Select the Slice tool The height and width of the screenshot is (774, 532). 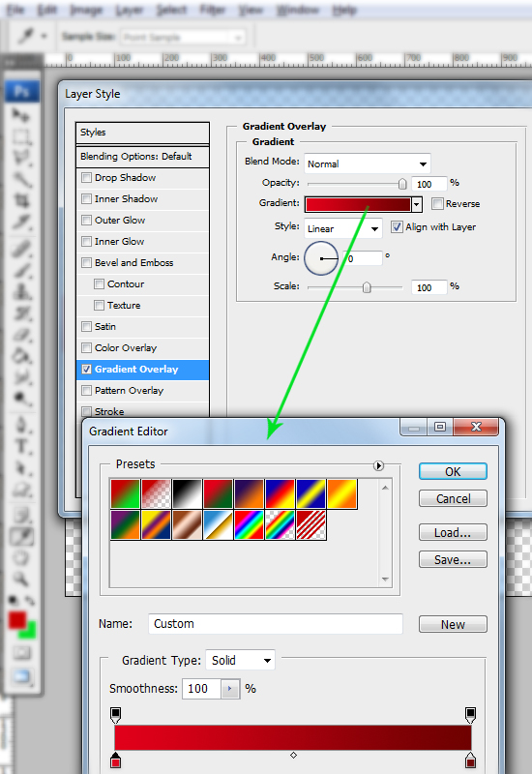(20, 222)
